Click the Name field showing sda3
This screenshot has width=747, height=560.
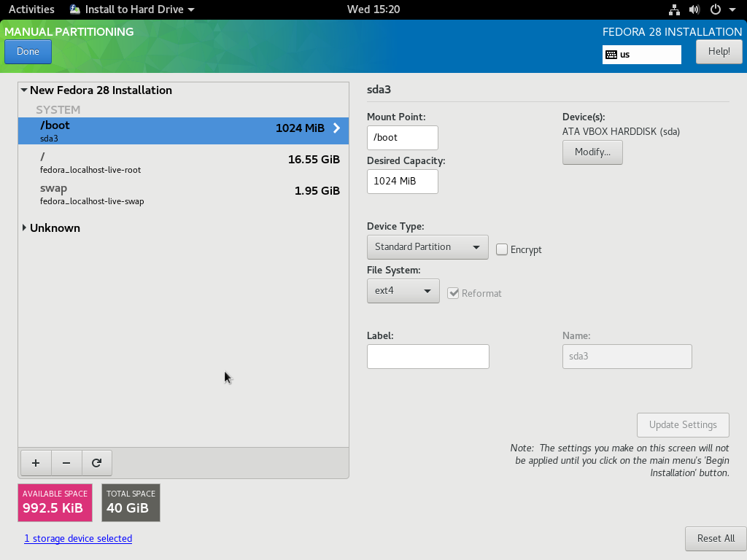coord(627,357)
